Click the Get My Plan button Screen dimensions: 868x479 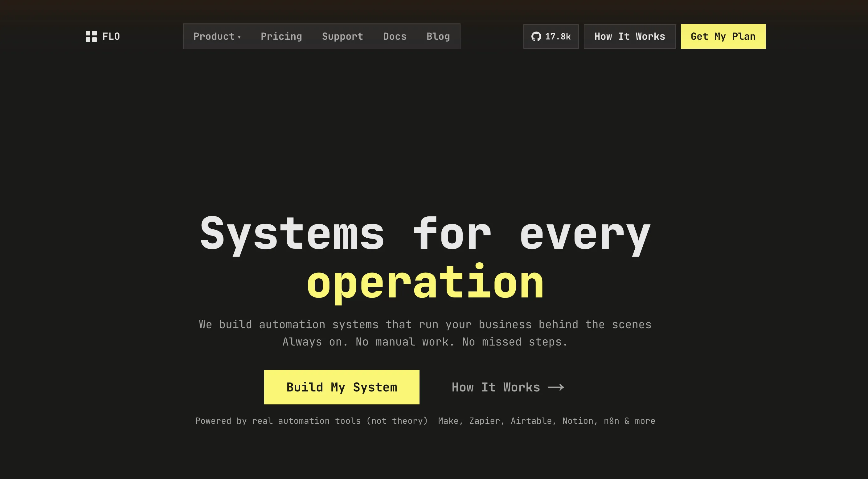[x=723, y=36]
